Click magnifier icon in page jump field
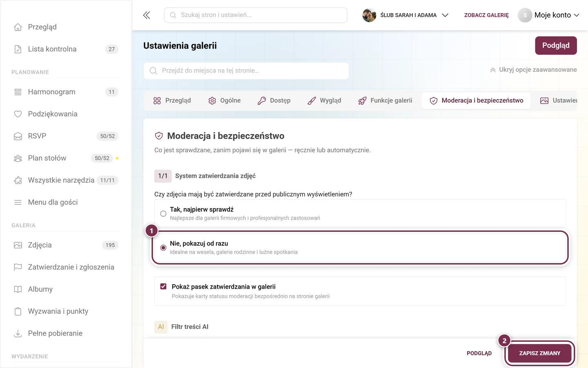 coord(154,71)
